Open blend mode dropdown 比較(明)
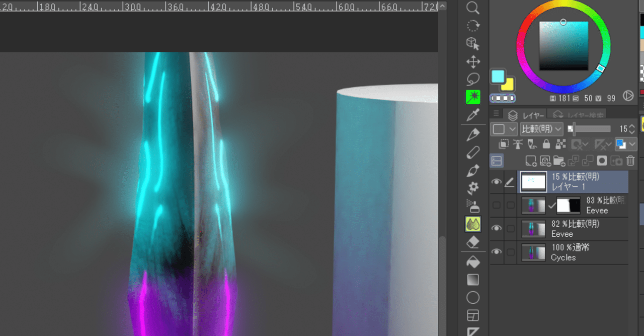 click(542, 129)
